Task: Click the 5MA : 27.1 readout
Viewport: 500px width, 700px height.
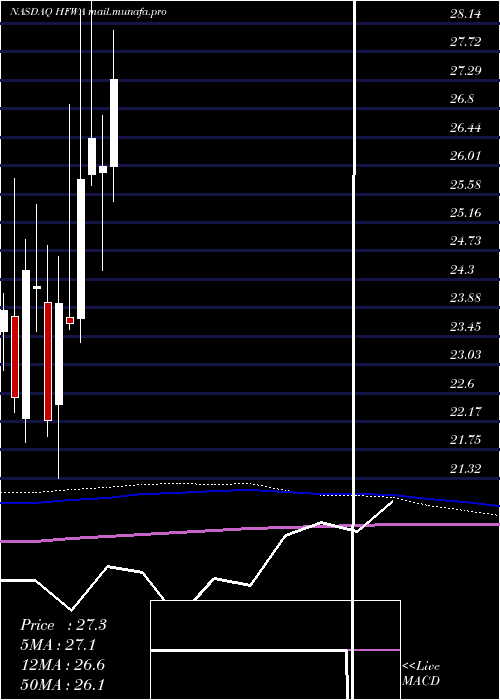Action: tap(58, 645)
